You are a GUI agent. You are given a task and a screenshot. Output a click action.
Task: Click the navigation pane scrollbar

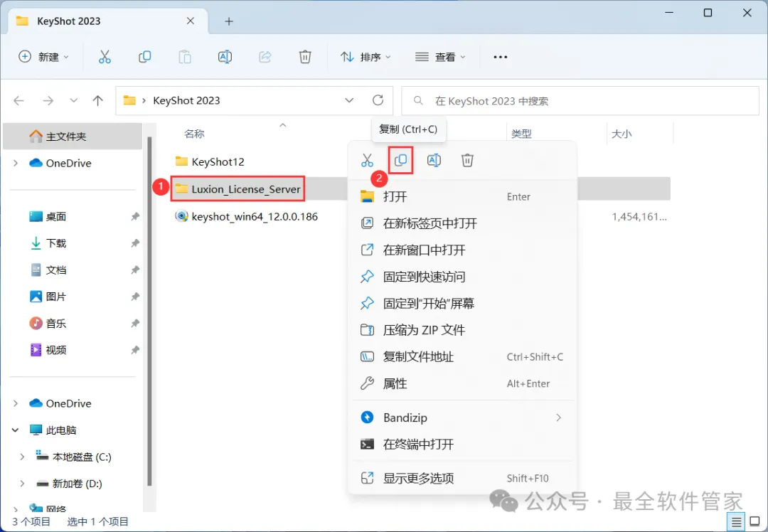click(x=149, y=311)
